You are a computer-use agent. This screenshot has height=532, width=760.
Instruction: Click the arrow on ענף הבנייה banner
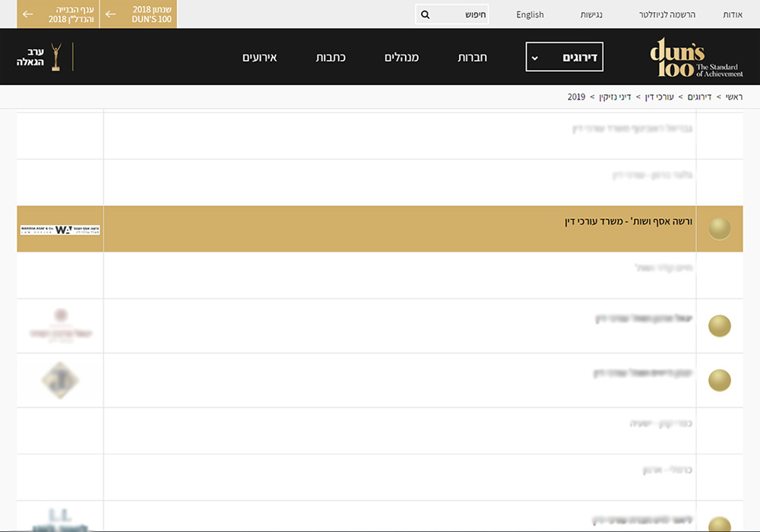point(28,14)
